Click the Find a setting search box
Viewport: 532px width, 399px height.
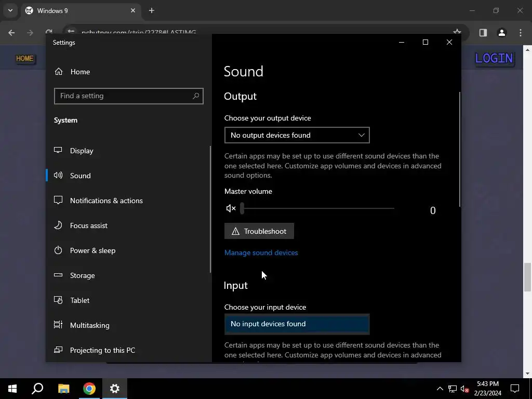point(129,96)
